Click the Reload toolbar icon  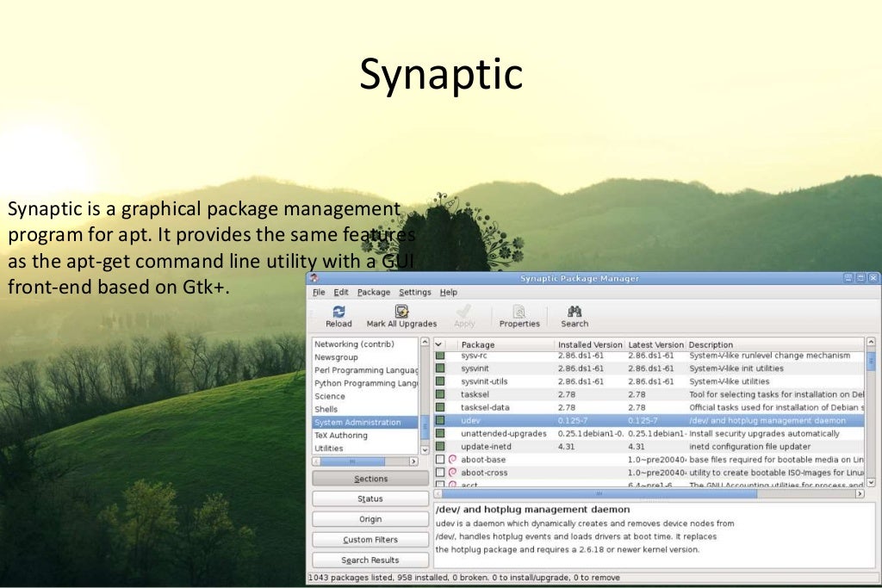coord(339,312)
